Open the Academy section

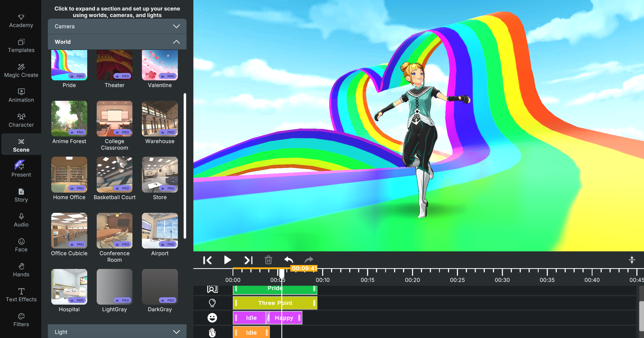coord(21,21)
